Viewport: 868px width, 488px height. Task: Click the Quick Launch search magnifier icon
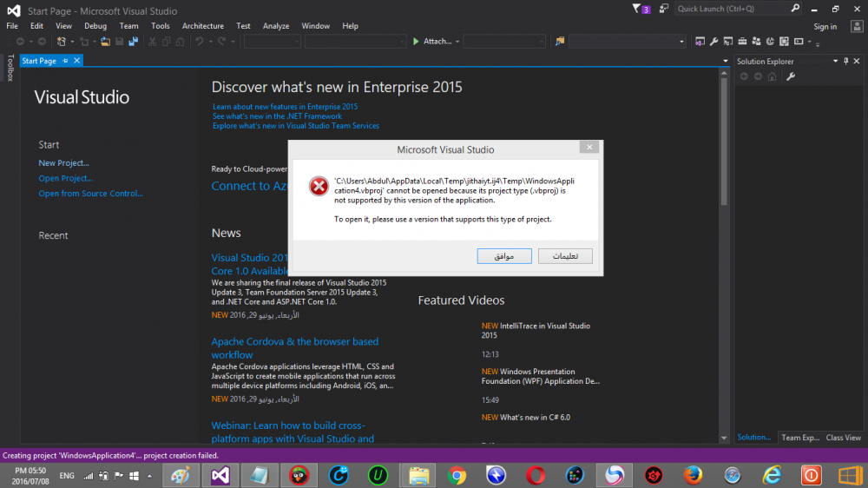795,9
